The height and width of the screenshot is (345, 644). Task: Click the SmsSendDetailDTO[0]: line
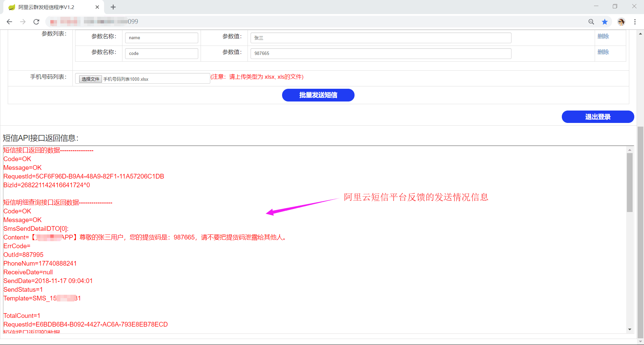(36, 229)
